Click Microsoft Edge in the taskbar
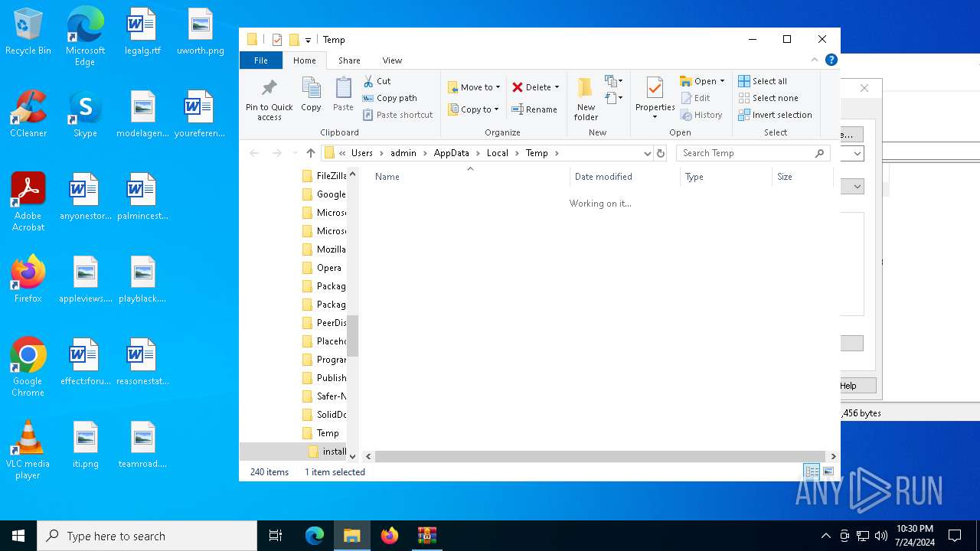Image resolution: width=980 pixels, height=551 pixels. click(315, 536)
